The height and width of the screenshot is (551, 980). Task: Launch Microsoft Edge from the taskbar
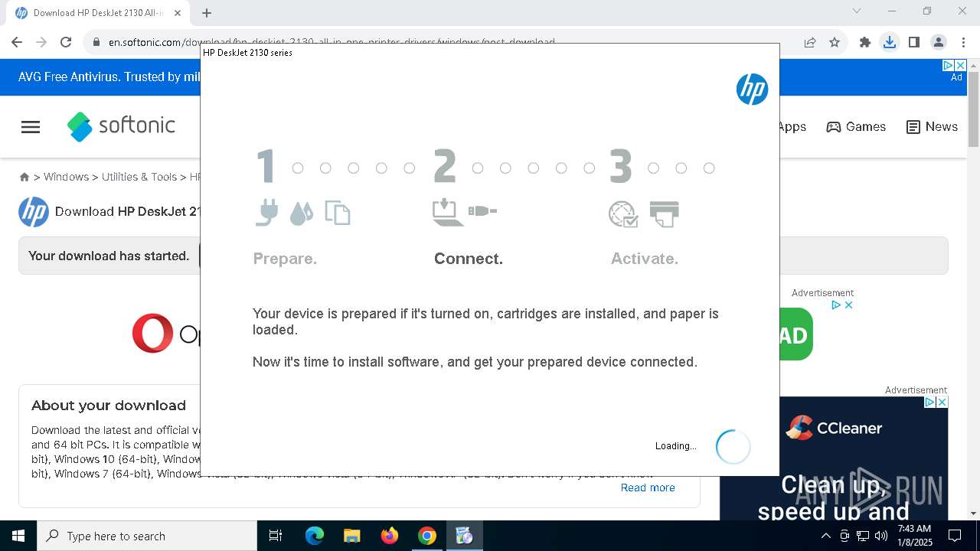point(315,536)
